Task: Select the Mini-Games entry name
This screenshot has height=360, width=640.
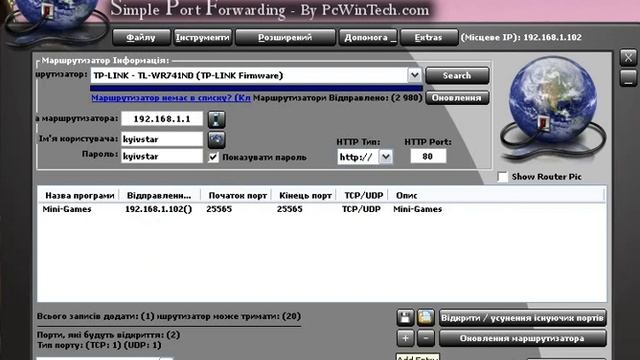Action: click(x=67, y=209)
